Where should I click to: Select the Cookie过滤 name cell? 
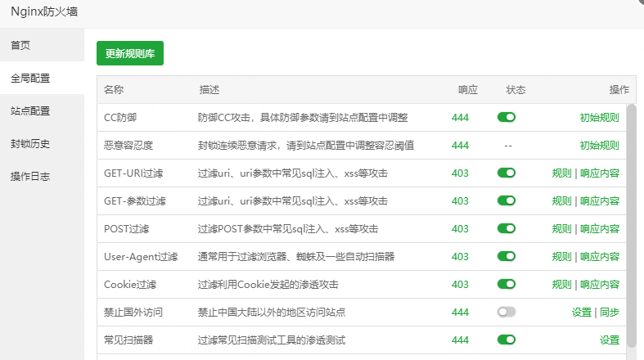130,285
